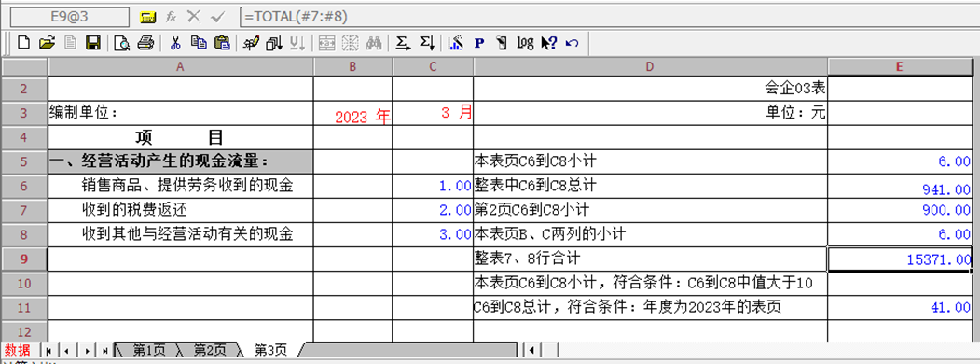The image size is (980, 364).
Task: Click the '整表7、8行合计' cell
Action: click(650, 259)
